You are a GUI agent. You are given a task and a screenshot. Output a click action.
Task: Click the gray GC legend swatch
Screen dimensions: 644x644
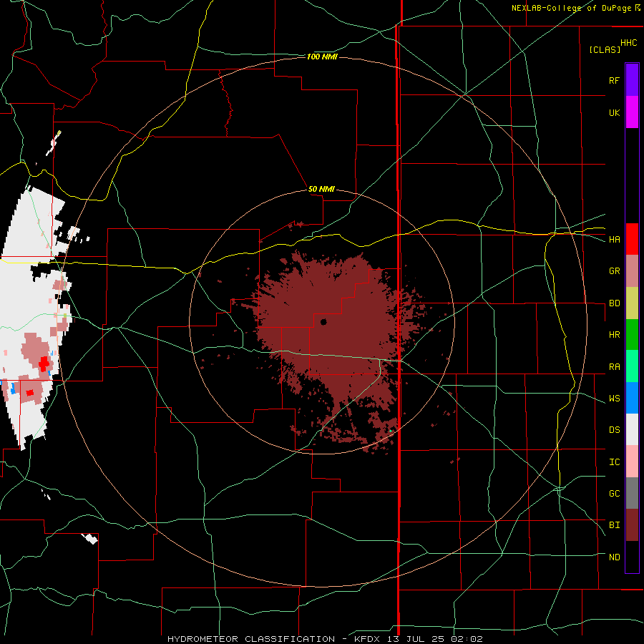click(x=632, y=493)
